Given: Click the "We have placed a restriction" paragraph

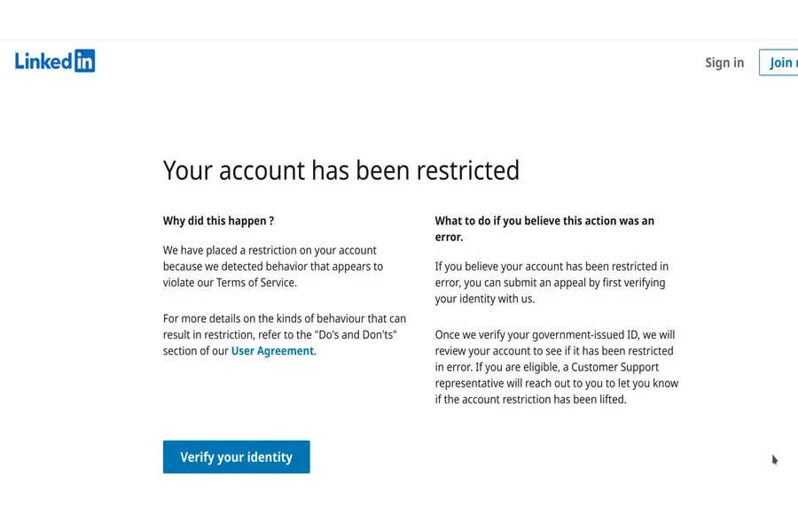Looking at the screenshot, I should pyautogui.click(x=273, y=266).
